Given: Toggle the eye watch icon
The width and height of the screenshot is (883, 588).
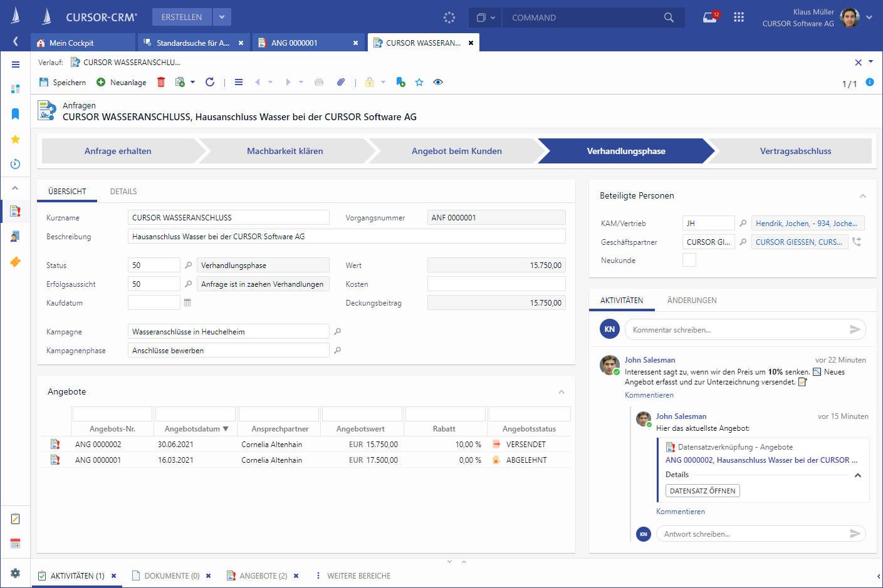Looking at the screenshot, I should click(x=438, y=82).
